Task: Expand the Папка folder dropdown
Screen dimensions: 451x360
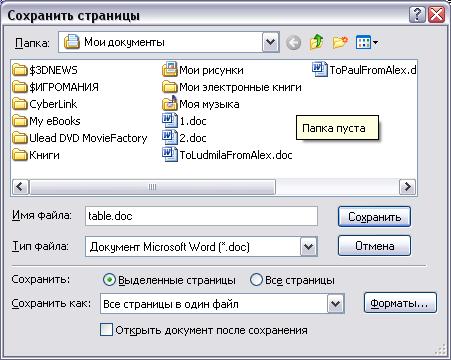Action: coord(270,42)
